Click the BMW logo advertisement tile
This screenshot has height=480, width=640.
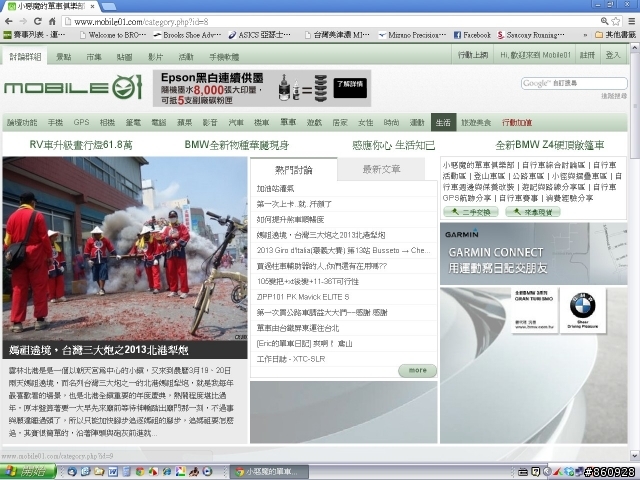point(582,311)
